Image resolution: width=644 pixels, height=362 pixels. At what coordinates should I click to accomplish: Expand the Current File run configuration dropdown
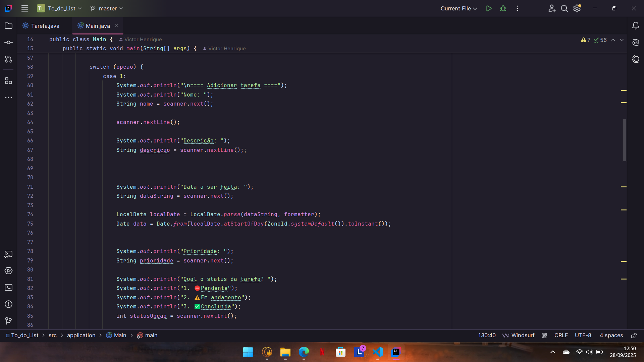coord(459,8)
